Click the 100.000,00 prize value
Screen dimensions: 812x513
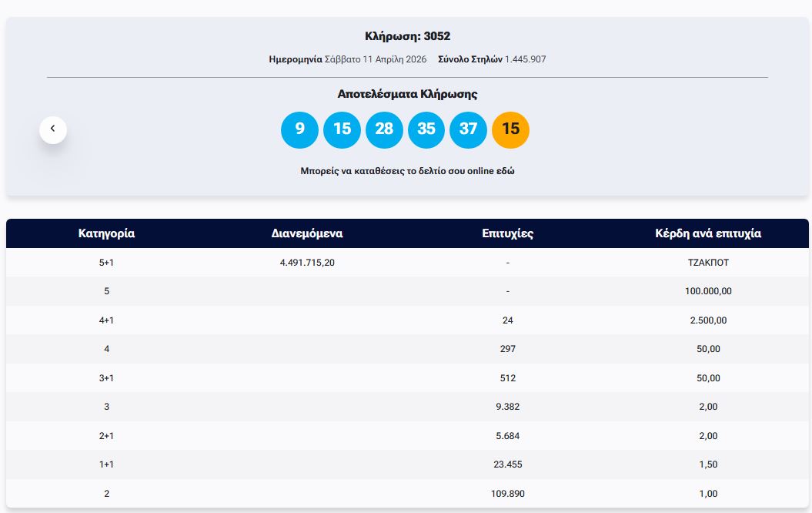coord(708,291)
